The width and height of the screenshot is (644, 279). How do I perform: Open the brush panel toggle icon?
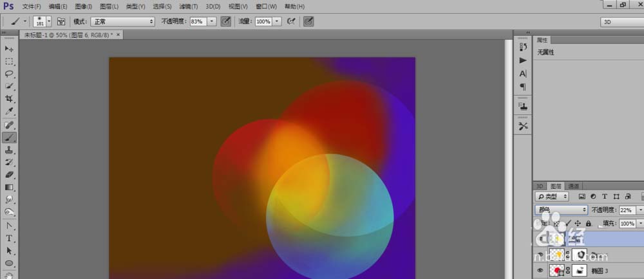tap(61, 21)
